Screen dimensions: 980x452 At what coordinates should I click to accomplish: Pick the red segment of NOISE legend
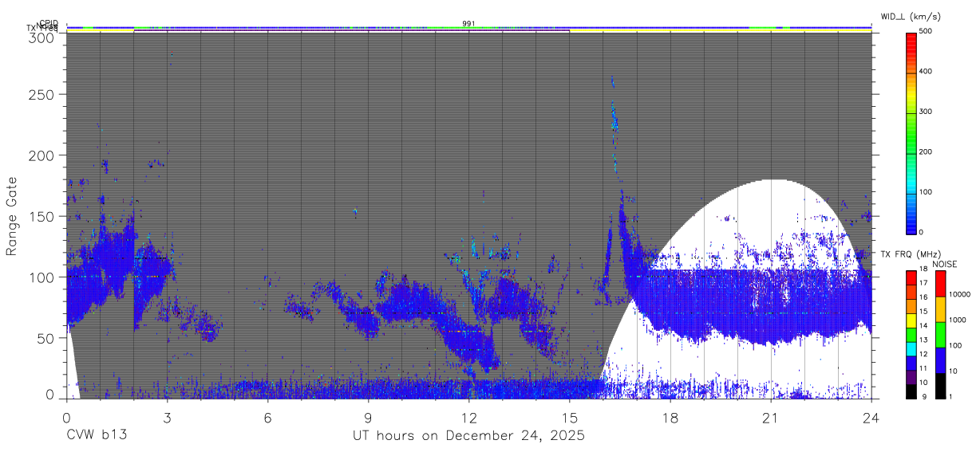coord(940,284)
